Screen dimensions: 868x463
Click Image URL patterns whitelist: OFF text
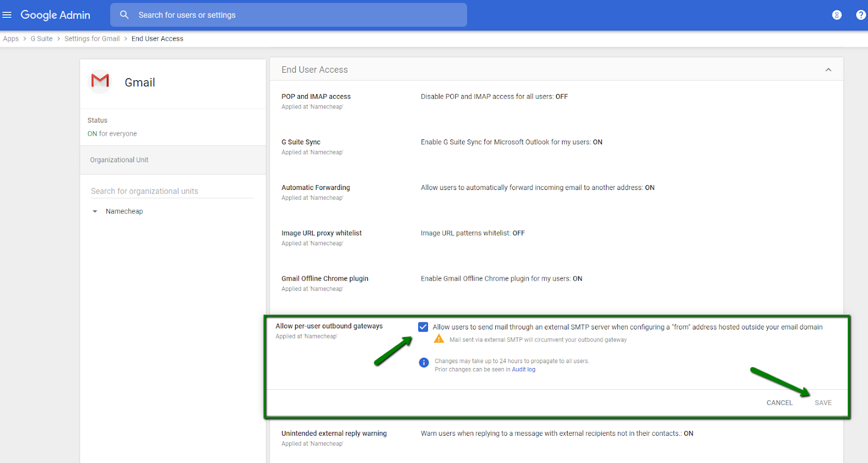(473, 233)
